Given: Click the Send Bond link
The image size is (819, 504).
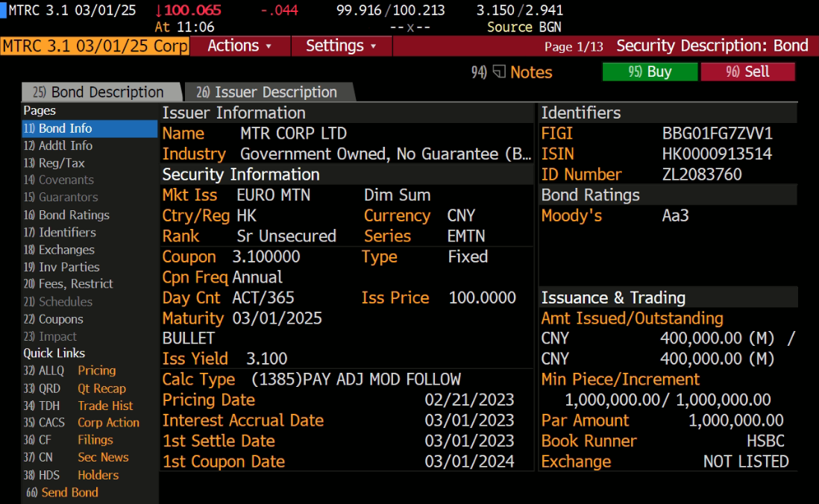Looking at the screenshot, I should click(62, 493).
